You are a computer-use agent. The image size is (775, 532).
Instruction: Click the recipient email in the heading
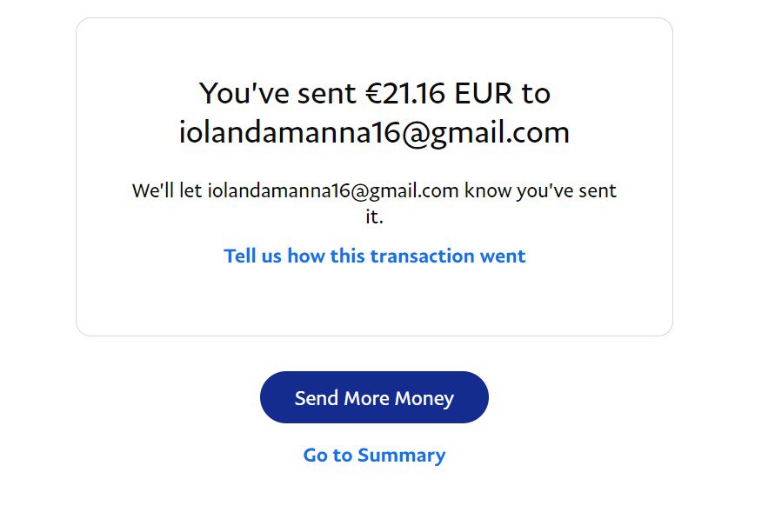coord(374,133)
